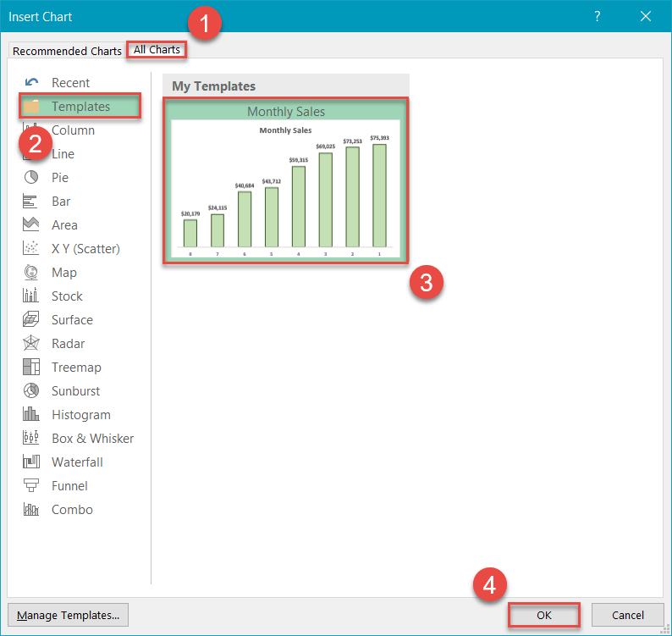Click the Map globe icon
This screenshot has width=672, height=636.
tap(30, 272)
